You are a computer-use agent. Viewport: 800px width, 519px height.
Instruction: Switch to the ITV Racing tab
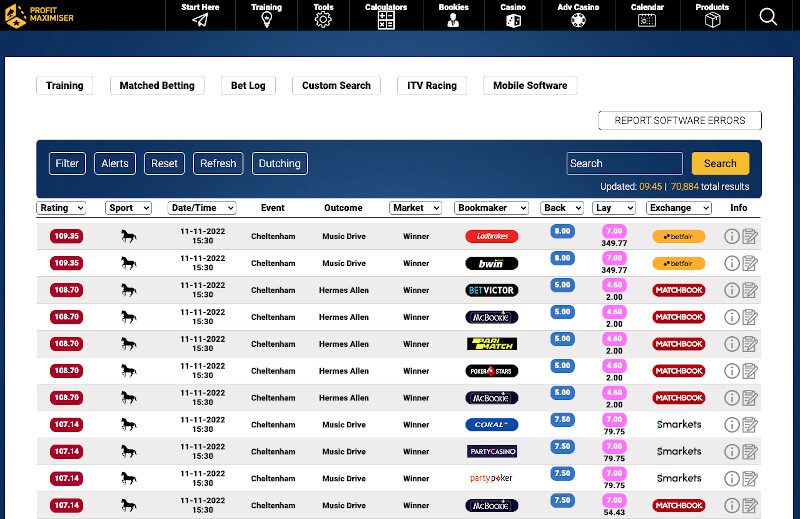pos(432,85)
